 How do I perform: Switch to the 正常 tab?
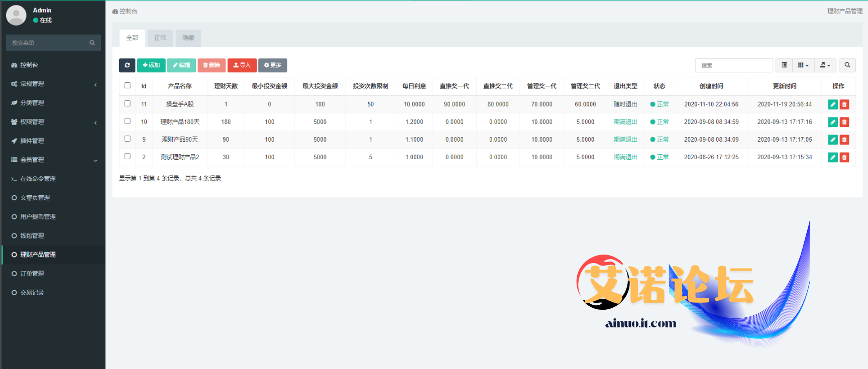pos(160,38)
